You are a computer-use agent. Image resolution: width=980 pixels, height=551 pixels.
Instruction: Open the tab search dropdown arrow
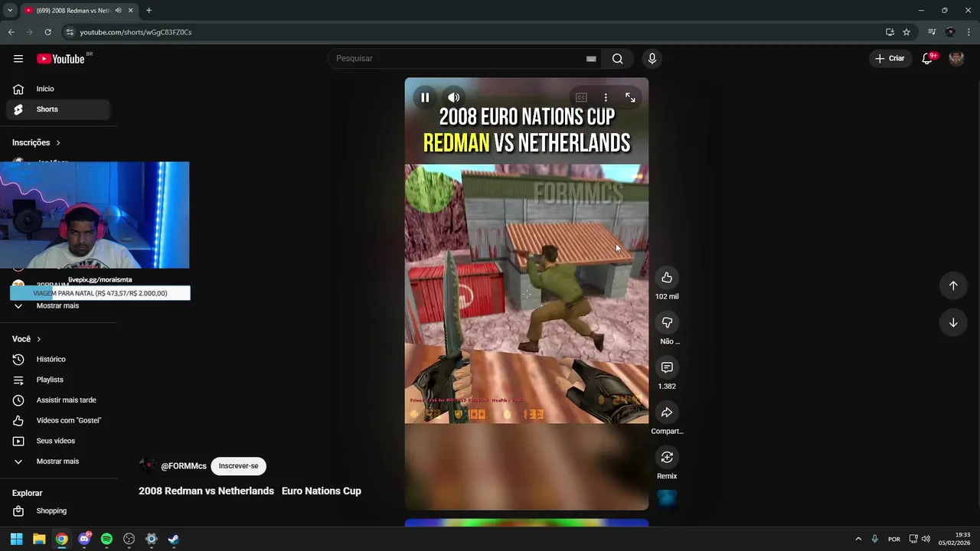point(10,11)
